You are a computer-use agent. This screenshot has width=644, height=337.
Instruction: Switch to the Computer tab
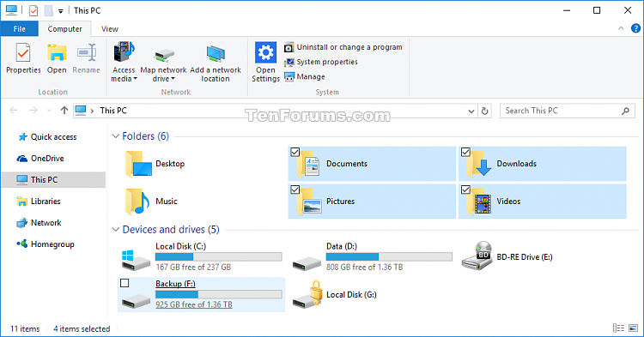(64, 28)
